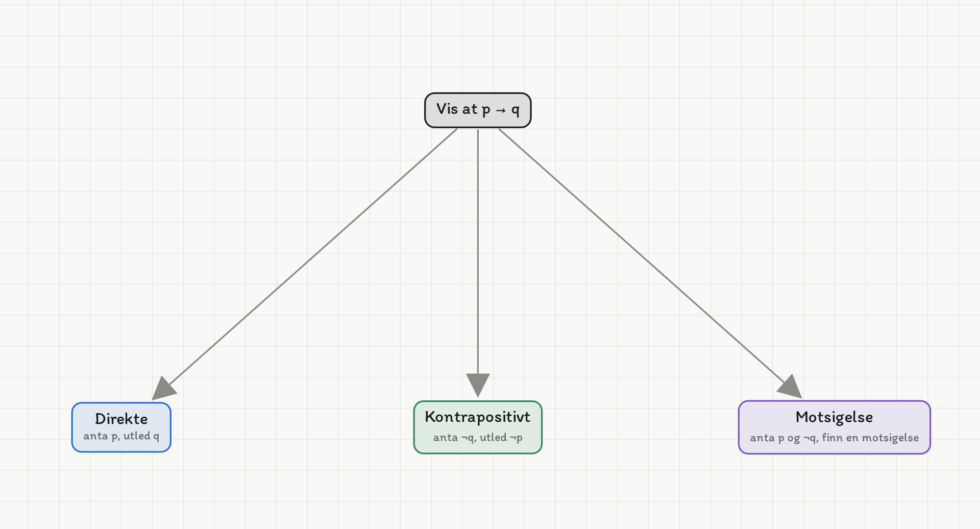Click the text 'anta p og ¬q, finn en motsigelse'

835,438
